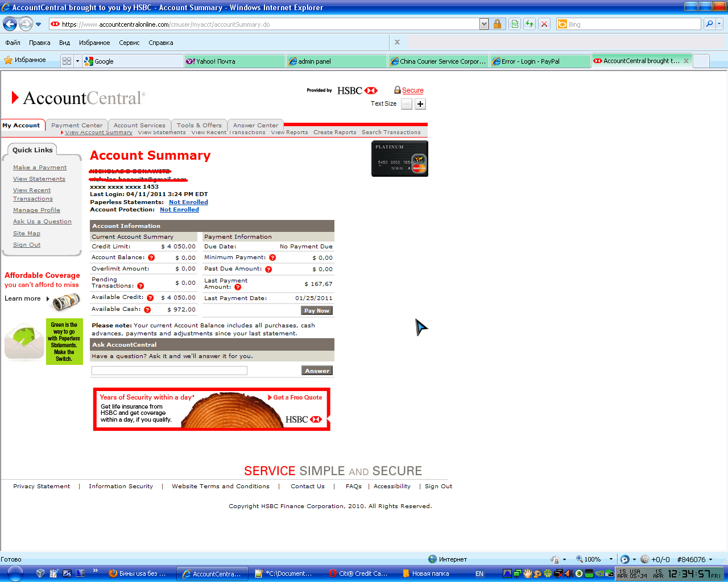
Task: Switch to China Courier Service tab
Action: coord(439,61)
